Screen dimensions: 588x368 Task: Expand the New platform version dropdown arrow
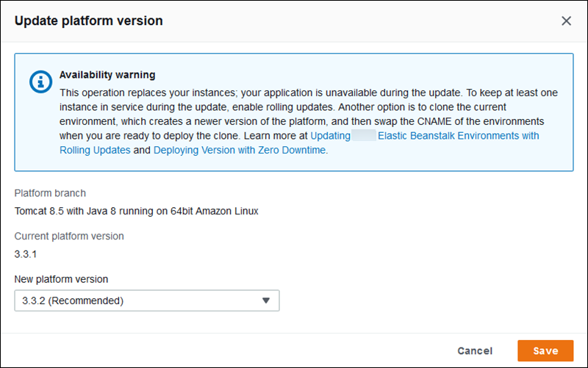pyautogui.click(x=266, y=300)
